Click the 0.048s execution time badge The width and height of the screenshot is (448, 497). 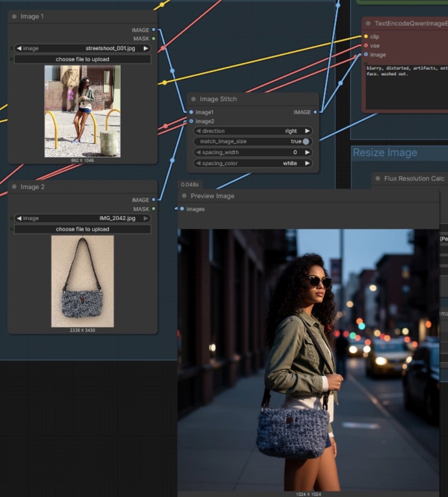click(x=190, y=184)
